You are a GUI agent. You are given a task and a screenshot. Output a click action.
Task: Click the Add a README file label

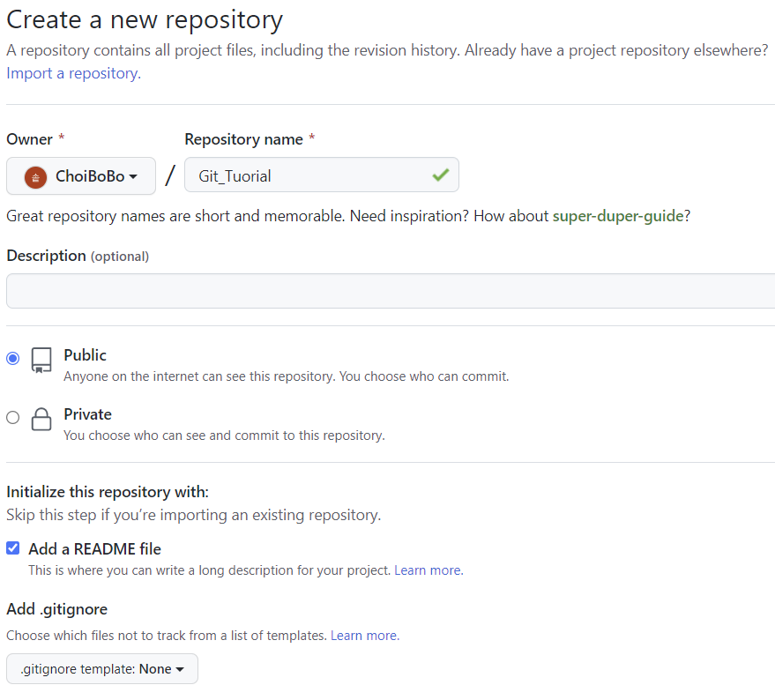pos(95,548)
